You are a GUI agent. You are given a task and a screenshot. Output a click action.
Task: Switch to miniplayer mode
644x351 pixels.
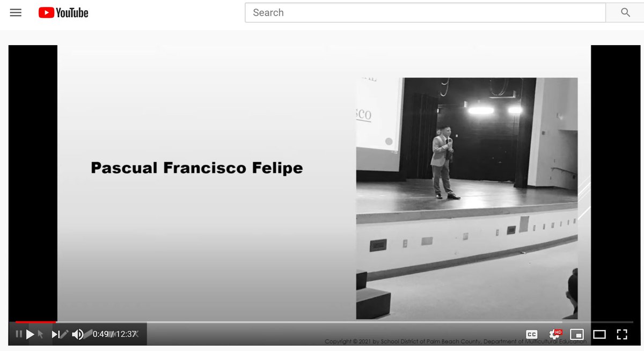577,334
